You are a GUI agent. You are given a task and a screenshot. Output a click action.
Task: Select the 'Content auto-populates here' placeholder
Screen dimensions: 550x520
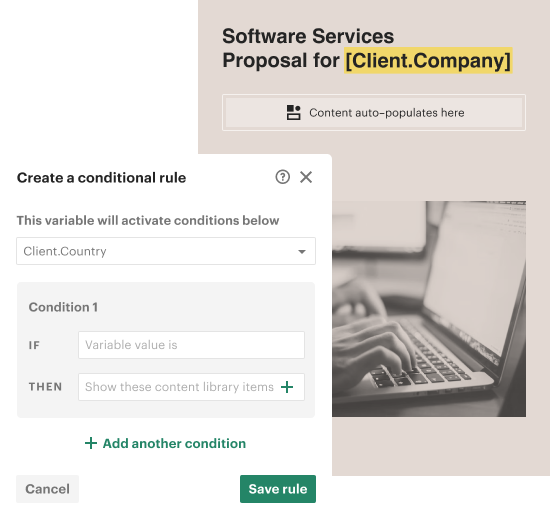point(374,113)
